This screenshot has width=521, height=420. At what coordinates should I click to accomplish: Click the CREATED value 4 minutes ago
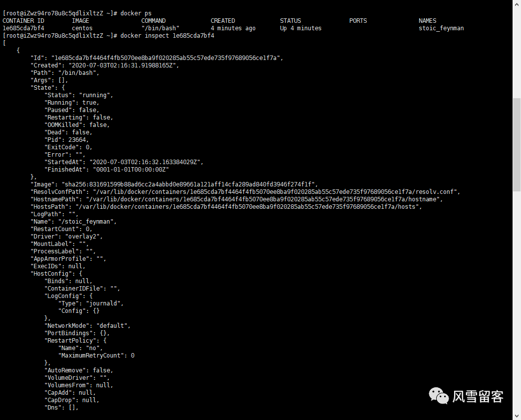pyautogui.click(x=233, y=28)
